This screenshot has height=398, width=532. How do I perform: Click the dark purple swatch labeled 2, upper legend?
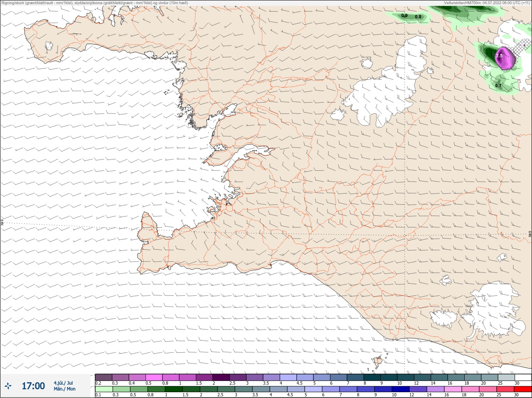click(x=221, y=377)
